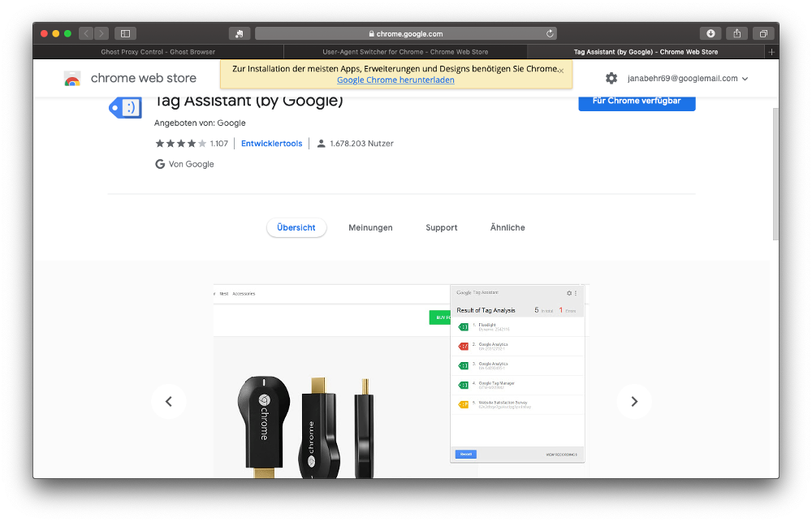Click the Google Chrome herunterladen link
Image resolution: width=812 pixels, height=522 pixels.
pyautogui.click(x=395, y=80)
